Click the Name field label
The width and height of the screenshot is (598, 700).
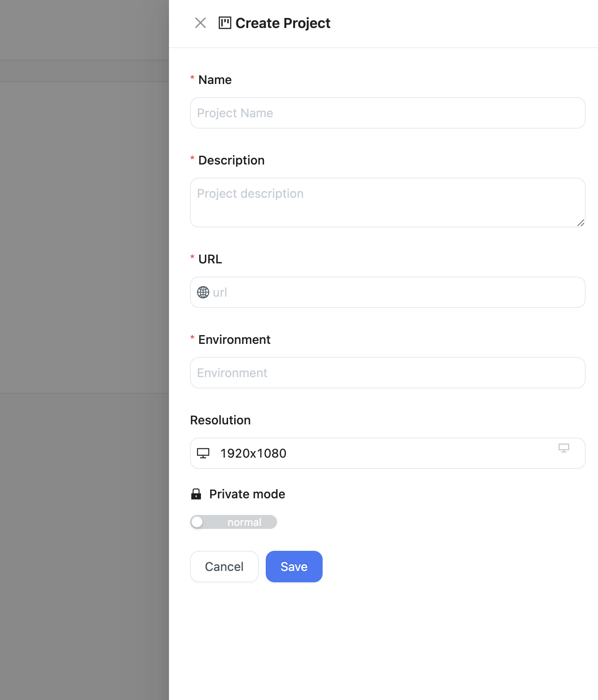tap(215, 80)
